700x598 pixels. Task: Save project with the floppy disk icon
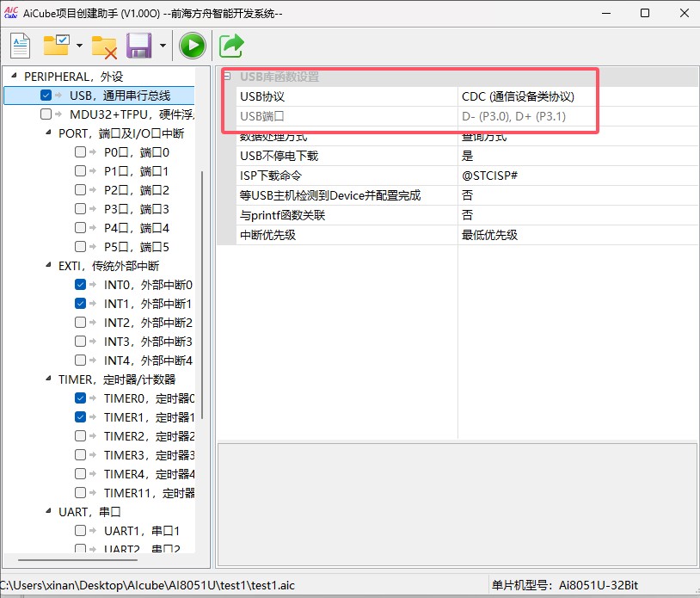coord(138,46)
